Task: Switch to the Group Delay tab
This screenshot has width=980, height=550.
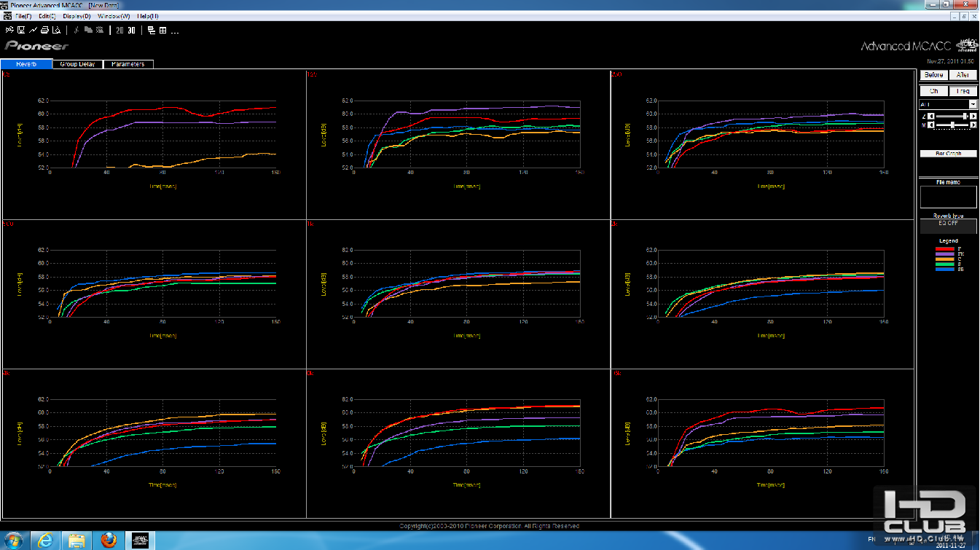Action: pos(78,64)
